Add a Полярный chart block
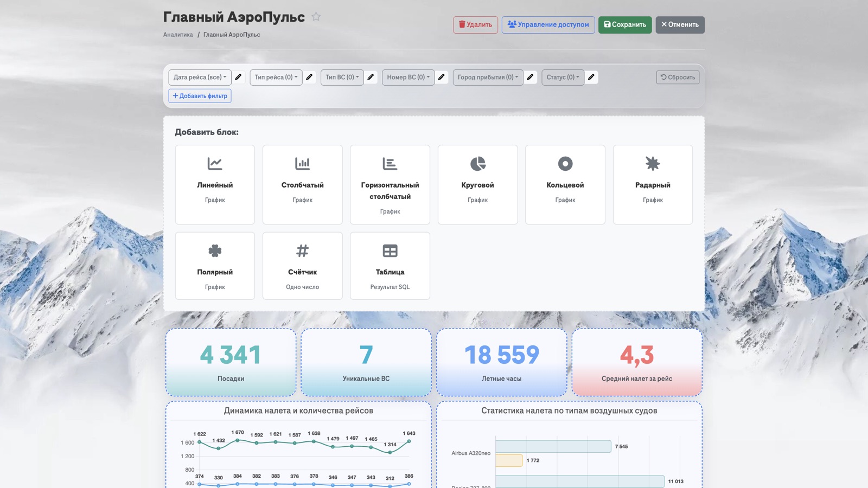The width and height of the screenshot is (868, 488). point(215,266)
